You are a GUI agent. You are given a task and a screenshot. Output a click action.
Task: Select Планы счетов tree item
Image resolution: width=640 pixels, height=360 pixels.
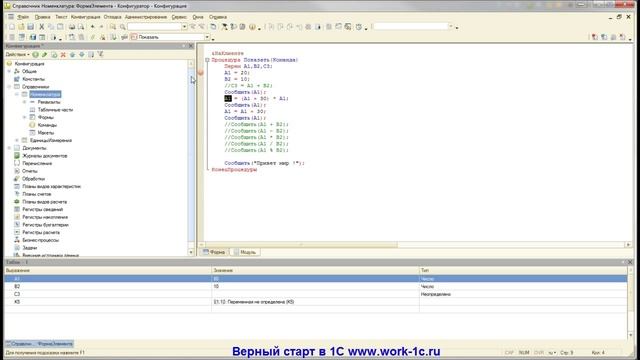coord(37,194)
